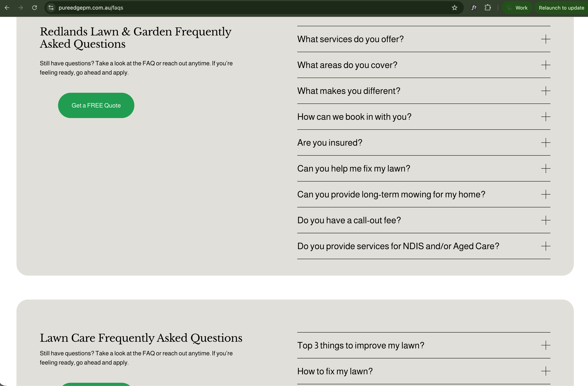This screenshot has height=386, width=588.
Task: Bookmark this page with the star icon
Action: coord(454,8)
